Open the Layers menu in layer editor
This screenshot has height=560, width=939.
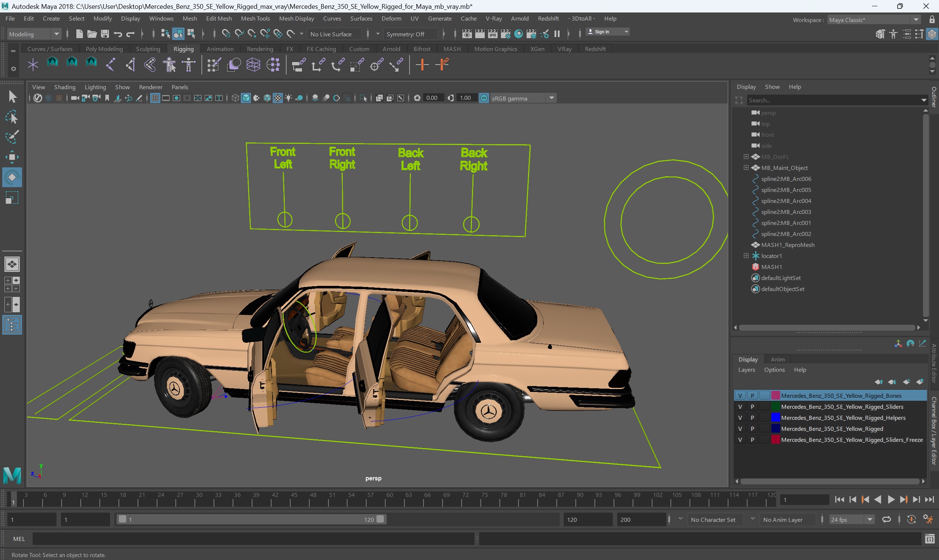747,370
